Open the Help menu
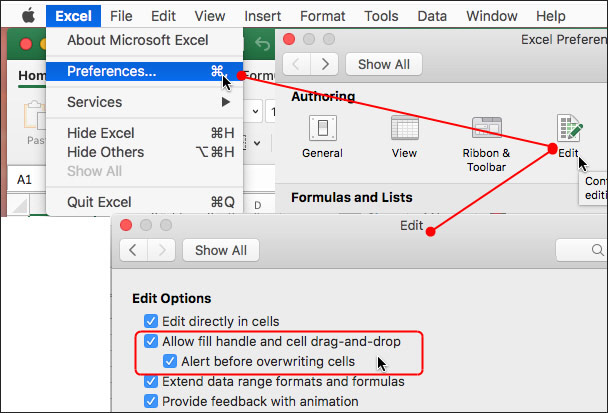Screen dimensions: 608x413 coord(551,16)
